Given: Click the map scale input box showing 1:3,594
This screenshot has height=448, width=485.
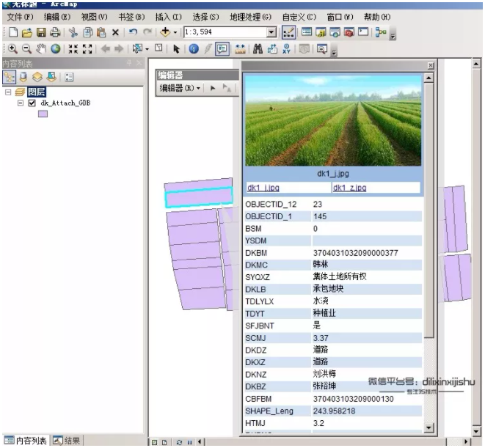Looking at the screenshot, I should (x=225, y=32).
